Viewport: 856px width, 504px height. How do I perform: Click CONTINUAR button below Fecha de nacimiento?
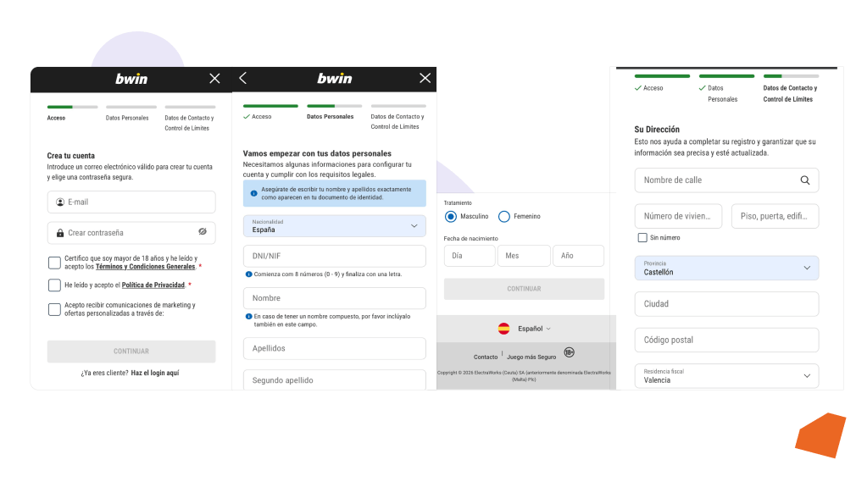(x=524, y=289)
